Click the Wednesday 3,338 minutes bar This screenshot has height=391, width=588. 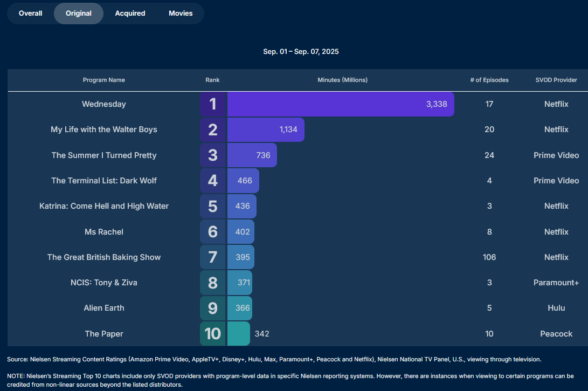point(340,104)
